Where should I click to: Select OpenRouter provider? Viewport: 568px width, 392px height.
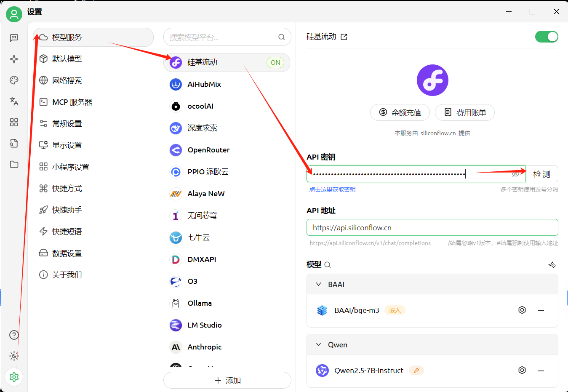point(227,150)
